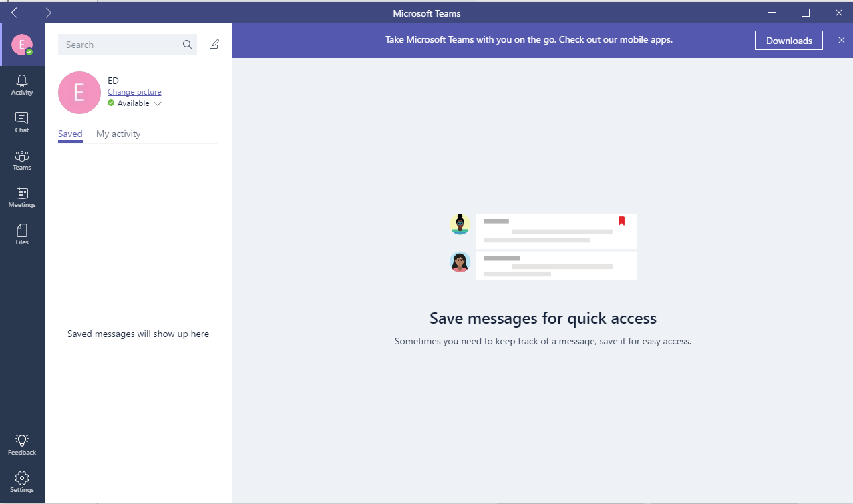The height and width of the screenshot is (504, 853).
Task: Click the 'Save messages for quick access' heading
Action: [x=543, y=318]
